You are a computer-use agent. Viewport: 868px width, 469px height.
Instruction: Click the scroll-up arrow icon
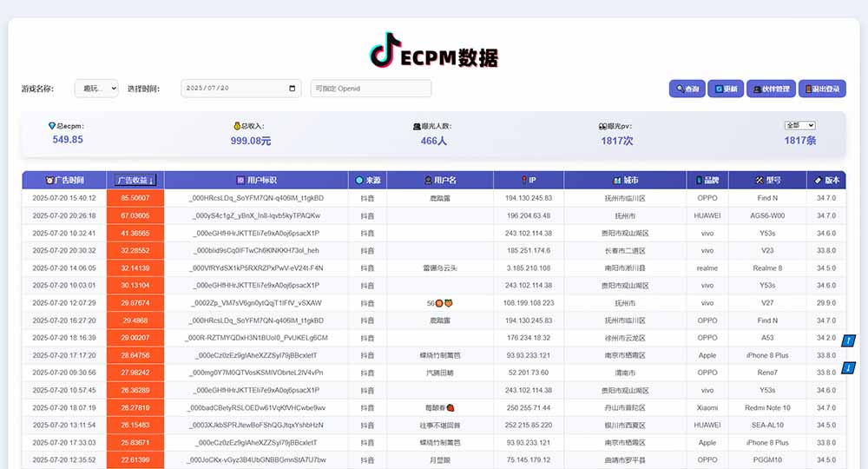[849, 340]
